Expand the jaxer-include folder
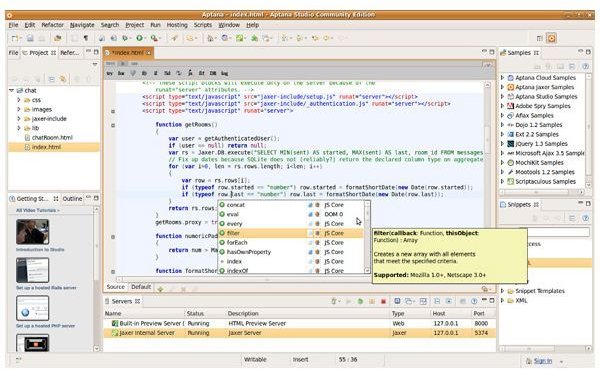600x370 pixels. tap(18, 119)
